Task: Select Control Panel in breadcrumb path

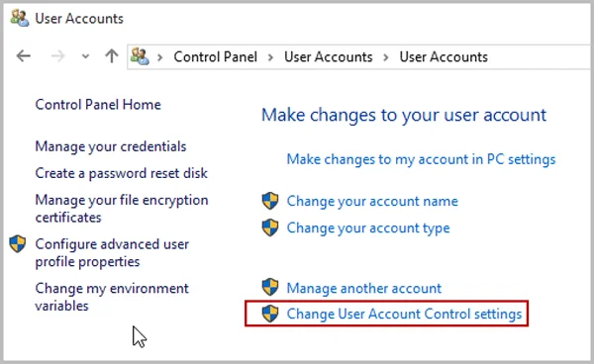Action: click(215, 56)
